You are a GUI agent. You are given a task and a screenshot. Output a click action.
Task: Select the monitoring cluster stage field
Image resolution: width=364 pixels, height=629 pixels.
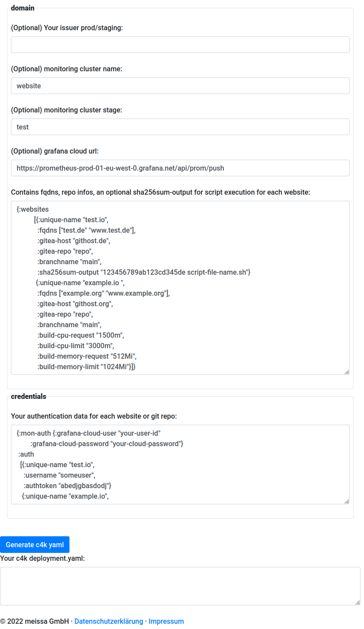(180, 127)
